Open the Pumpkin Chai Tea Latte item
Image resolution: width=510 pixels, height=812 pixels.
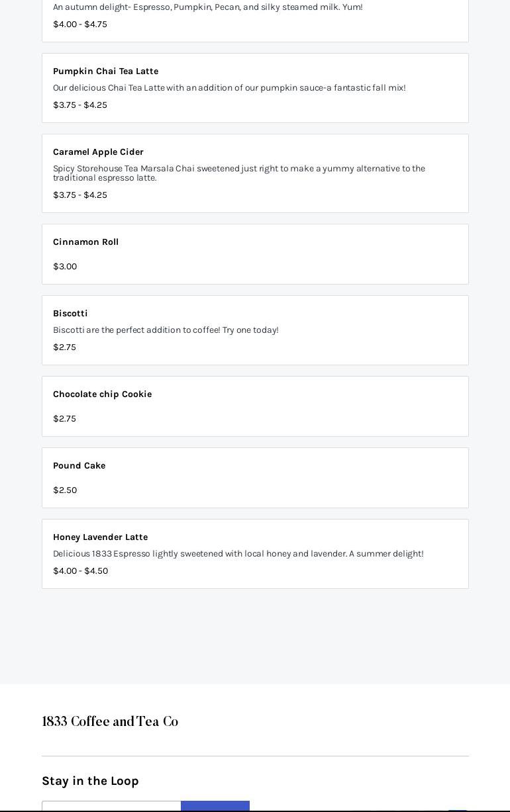click(x=105, y=71)
